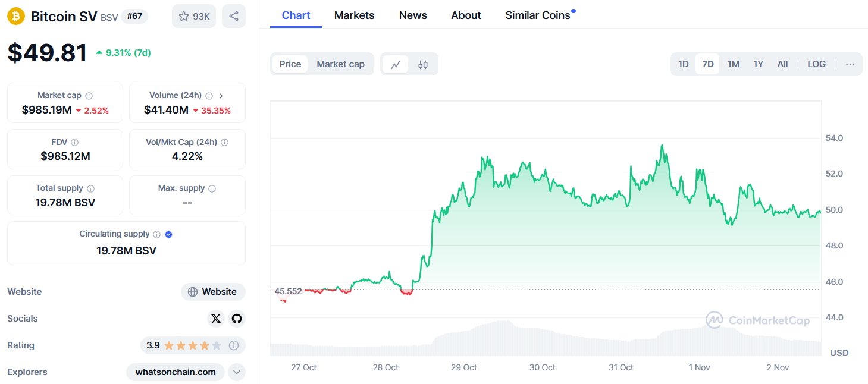Show Max. supply info icon

(x=212, y=188)
